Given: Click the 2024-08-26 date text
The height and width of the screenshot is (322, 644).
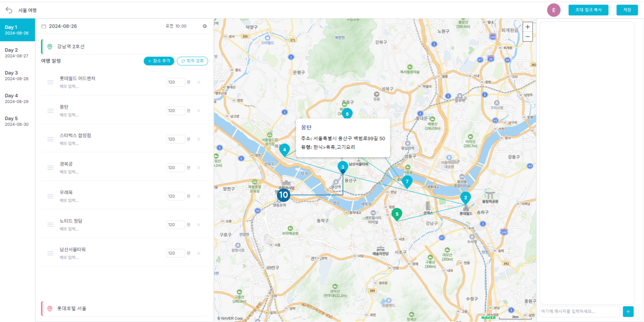Looking at the screenshot, I should coord(63,26).
